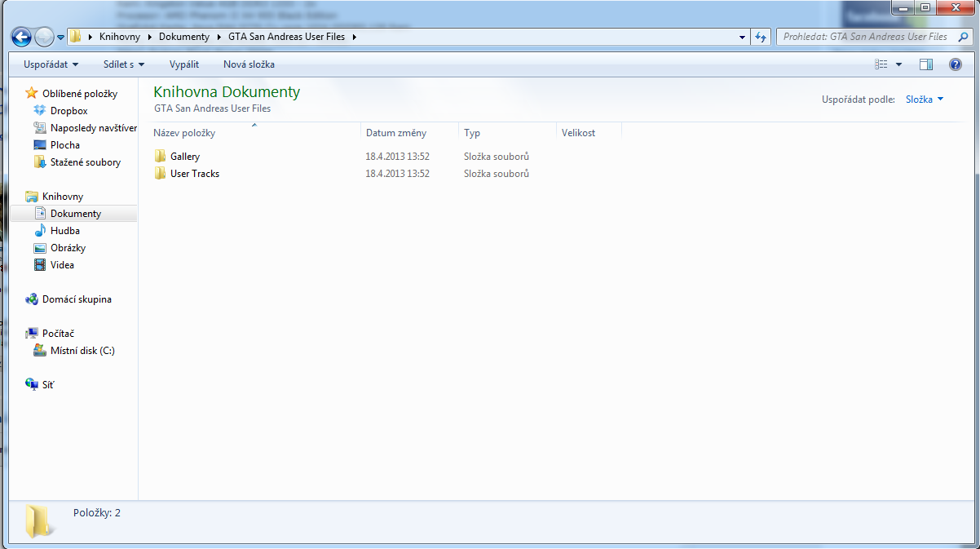980x549 pixels.
Task: Click the Vypálit toolbar button
Action: 184,64
